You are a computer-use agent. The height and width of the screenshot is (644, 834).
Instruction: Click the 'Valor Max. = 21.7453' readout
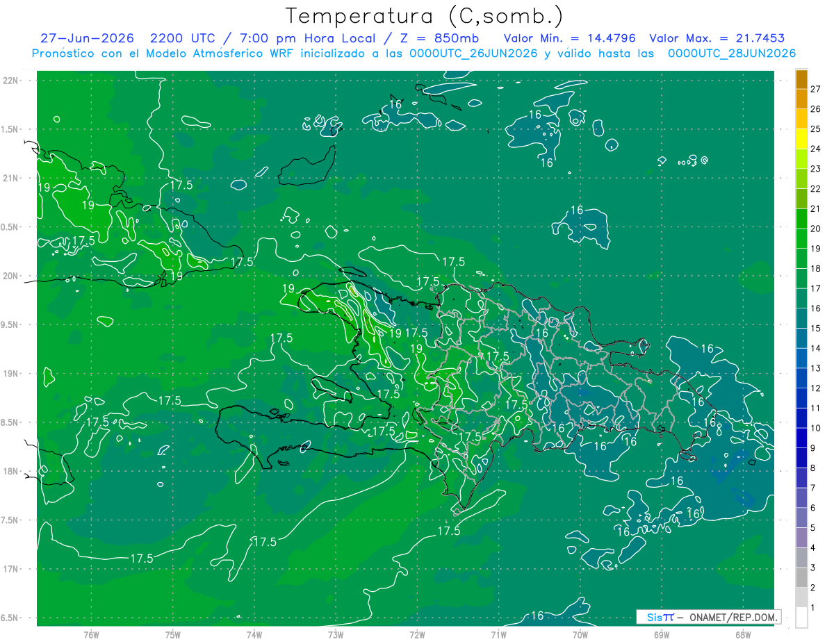click(x=717, y=38)
